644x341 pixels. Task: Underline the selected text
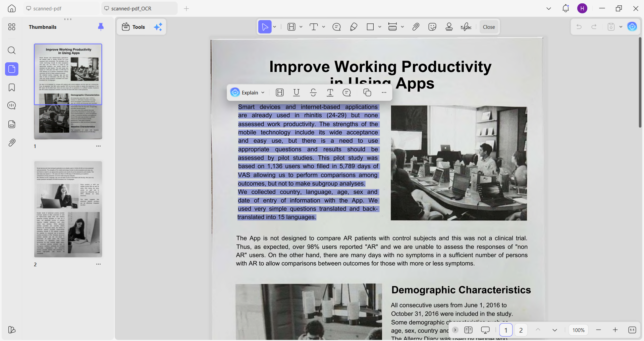[297, 92]
